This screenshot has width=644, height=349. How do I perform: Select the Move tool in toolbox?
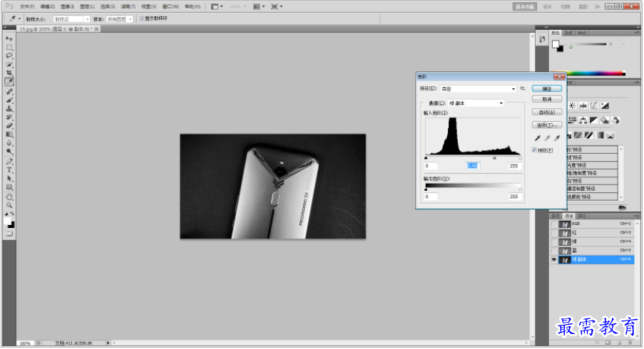9,38
